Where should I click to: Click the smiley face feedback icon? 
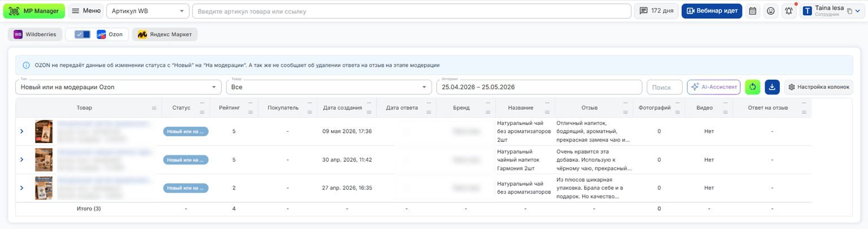[x=771, y=11]
